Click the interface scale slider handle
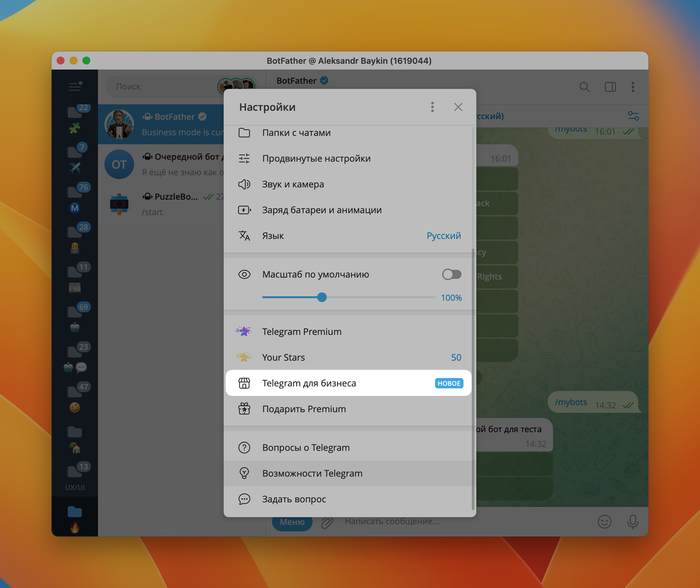Image resolution: width=700 pixels, height=588 pixels. (322, 297)
